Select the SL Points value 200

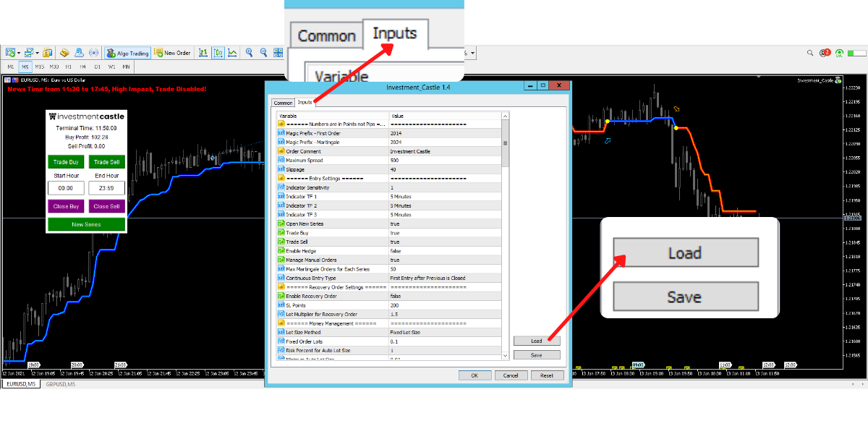tap(445, 305)
